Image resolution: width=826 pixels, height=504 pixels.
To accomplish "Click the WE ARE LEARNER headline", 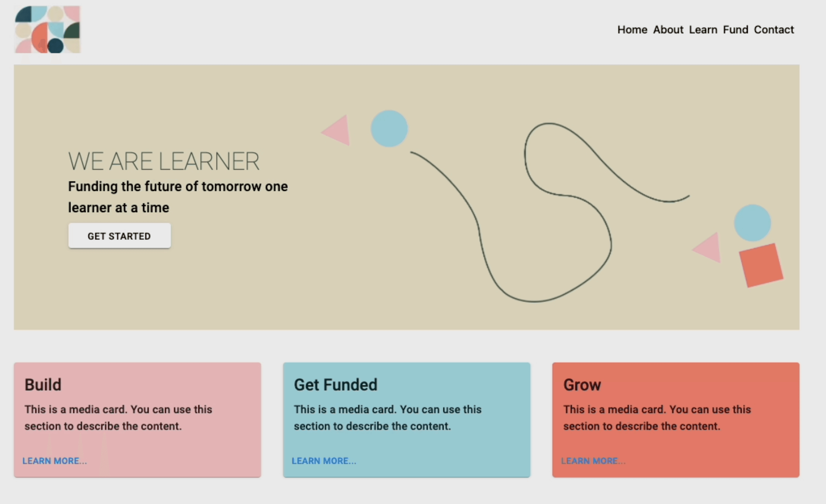I will 163,161.
